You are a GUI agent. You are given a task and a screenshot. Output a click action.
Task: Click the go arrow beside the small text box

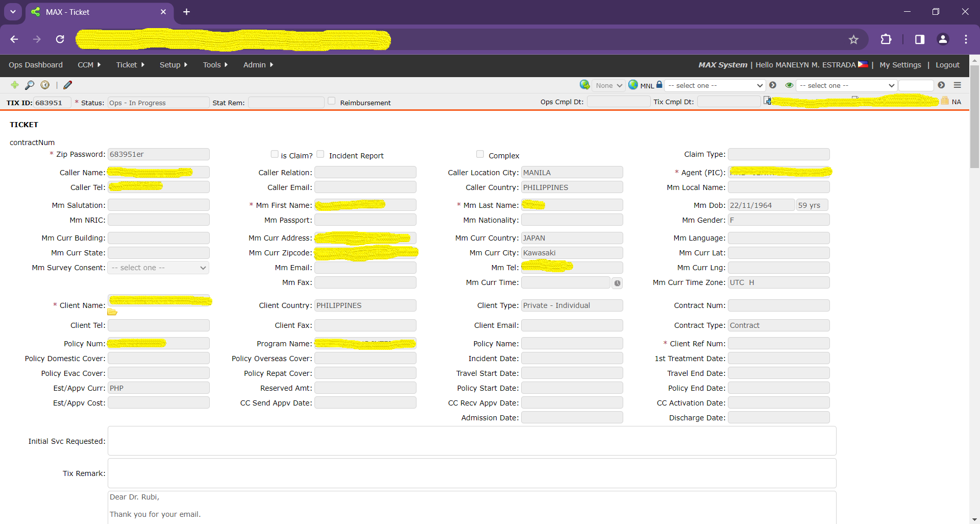(941, 85)
